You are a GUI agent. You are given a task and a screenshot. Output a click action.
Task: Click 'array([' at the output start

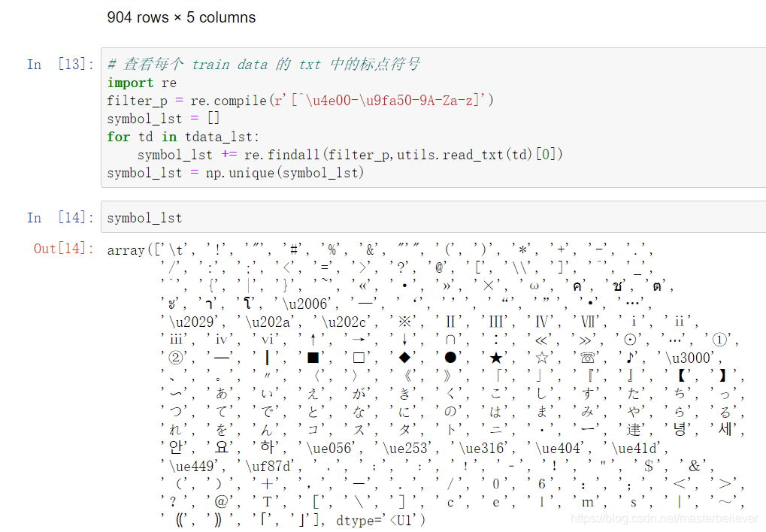pos(132,250)
